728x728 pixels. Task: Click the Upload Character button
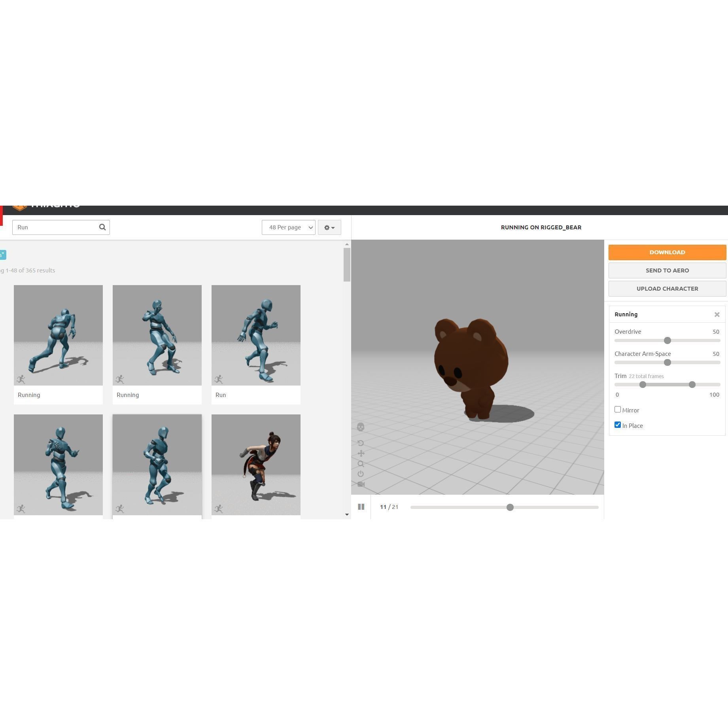(x=667, y=288)
